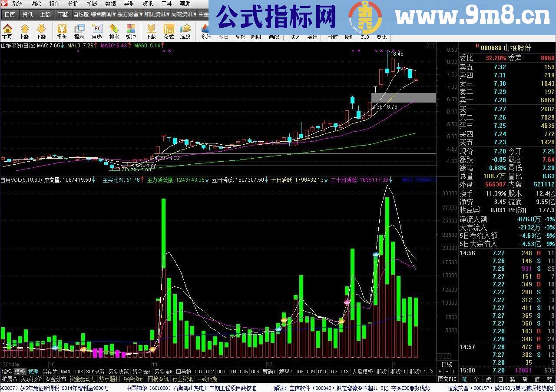
Task: Open the 公式 formula manager icon
Action: [169, 30]
